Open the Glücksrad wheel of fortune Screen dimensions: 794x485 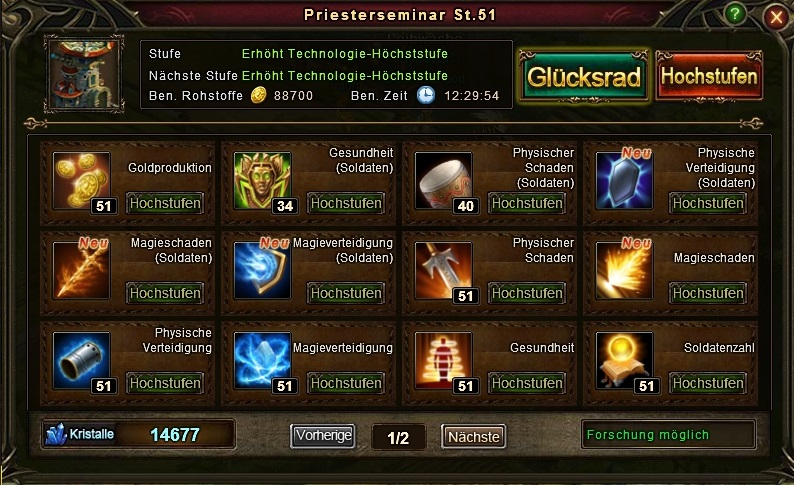click(583, 77)
